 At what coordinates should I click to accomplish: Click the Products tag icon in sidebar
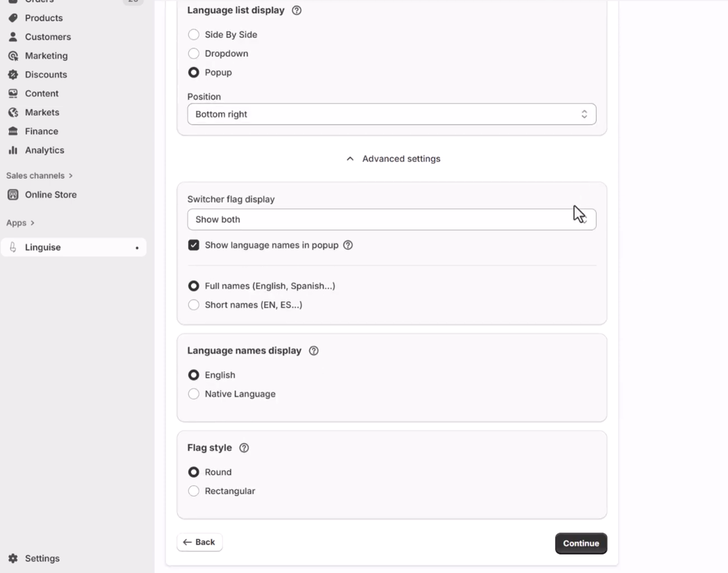pyautogui.click(x=13, y=18)
